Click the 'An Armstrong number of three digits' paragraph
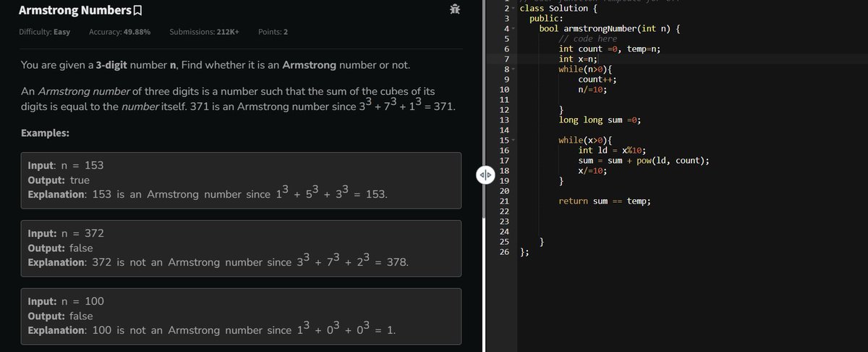Viewport: 868px width, 352px height. coord(237,99)
